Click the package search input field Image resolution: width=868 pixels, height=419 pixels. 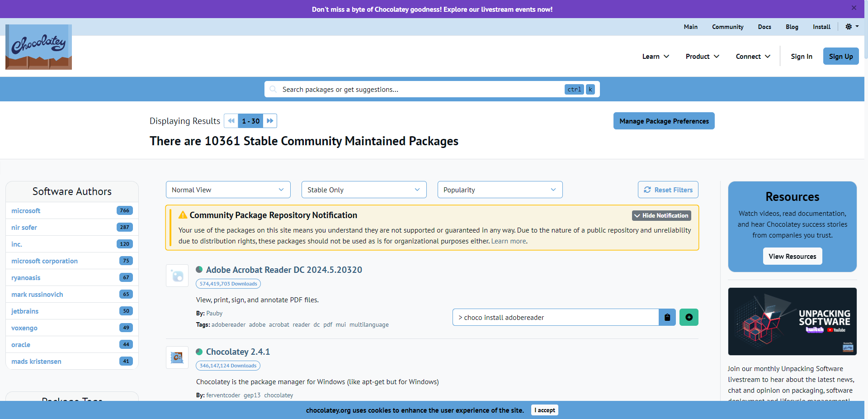coord(420,90)
